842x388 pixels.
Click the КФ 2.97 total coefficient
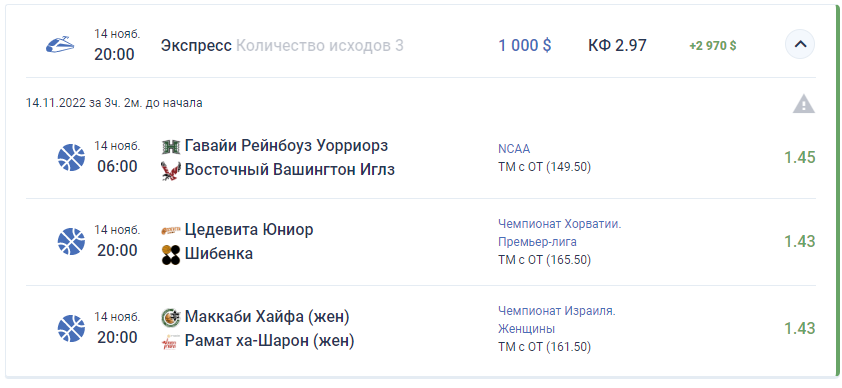coord(617,46)
